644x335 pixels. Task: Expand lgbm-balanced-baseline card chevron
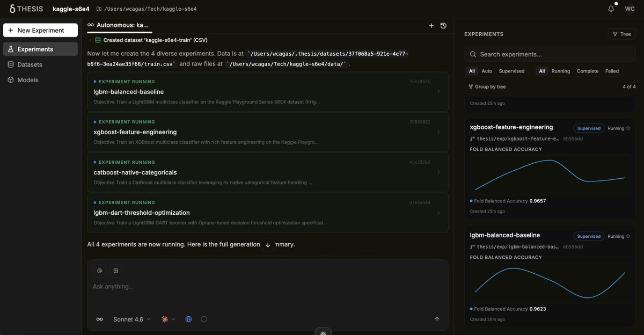pos(438,92)
